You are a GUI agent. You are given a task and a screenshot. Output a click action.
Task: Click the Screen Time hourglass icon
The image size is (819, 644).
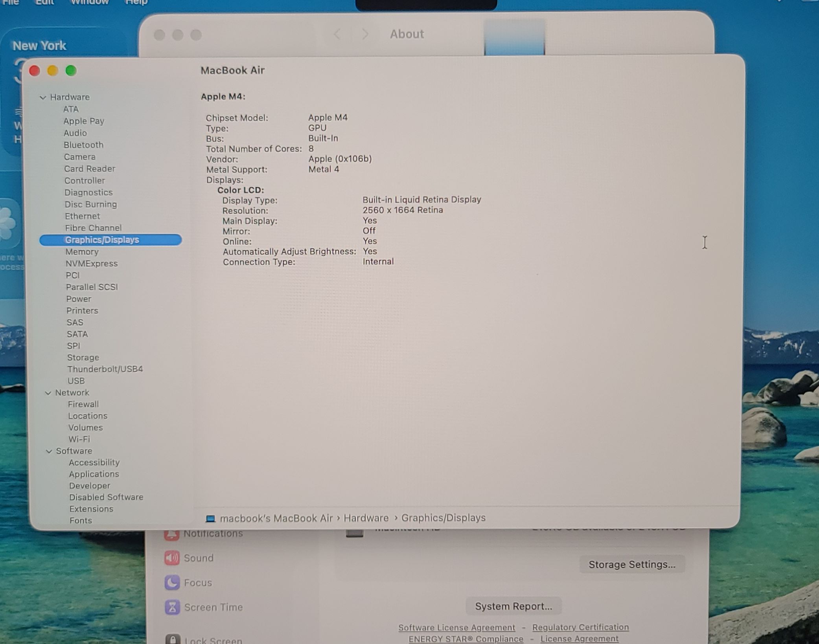(172, 607)
